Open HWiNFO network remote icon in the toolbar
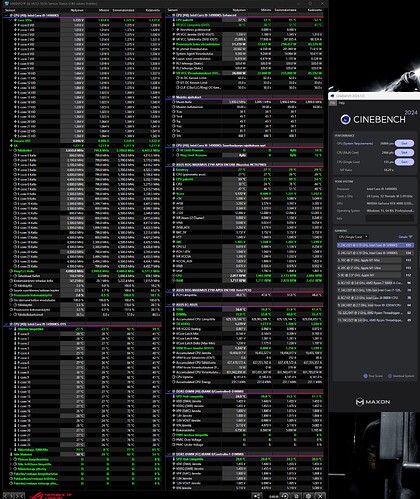 tap(256, 496)
